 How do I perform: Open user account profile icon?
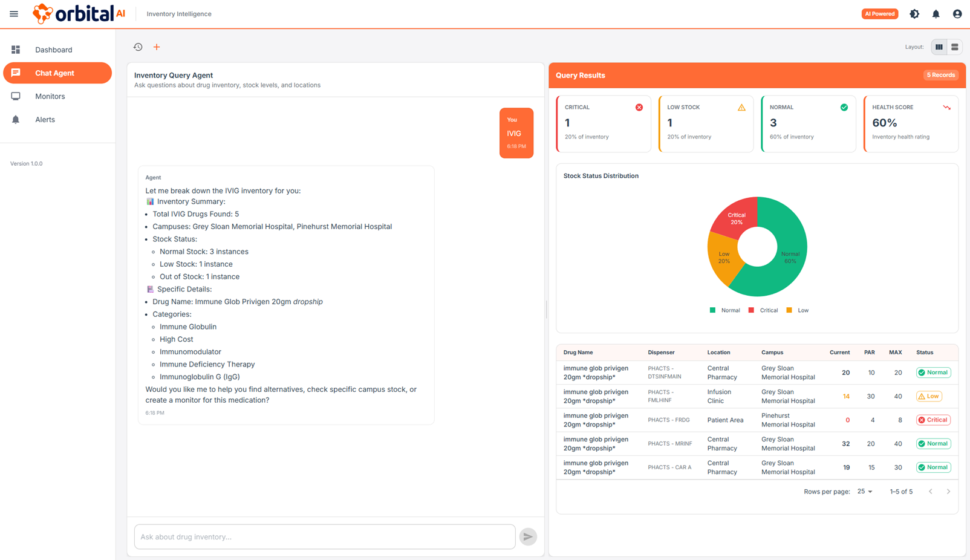(x=957, y=14)
